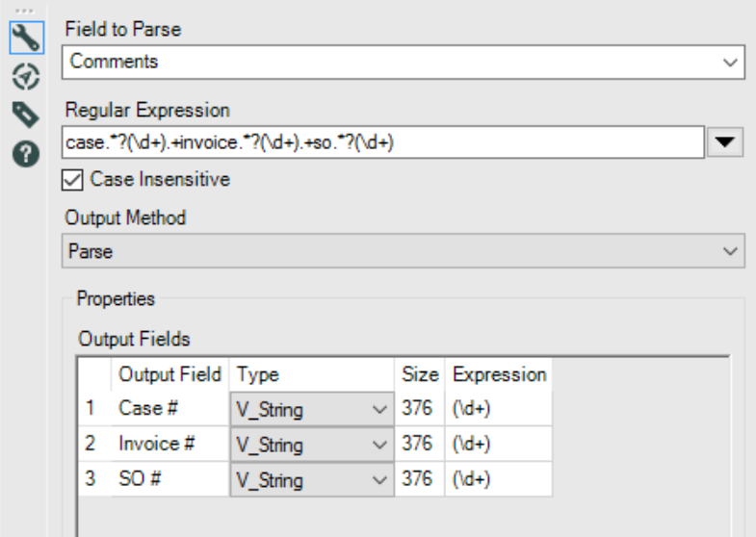Open the Navigation compass icon
756x537 pixels.
pyautogui.click(x=24, y=76)
